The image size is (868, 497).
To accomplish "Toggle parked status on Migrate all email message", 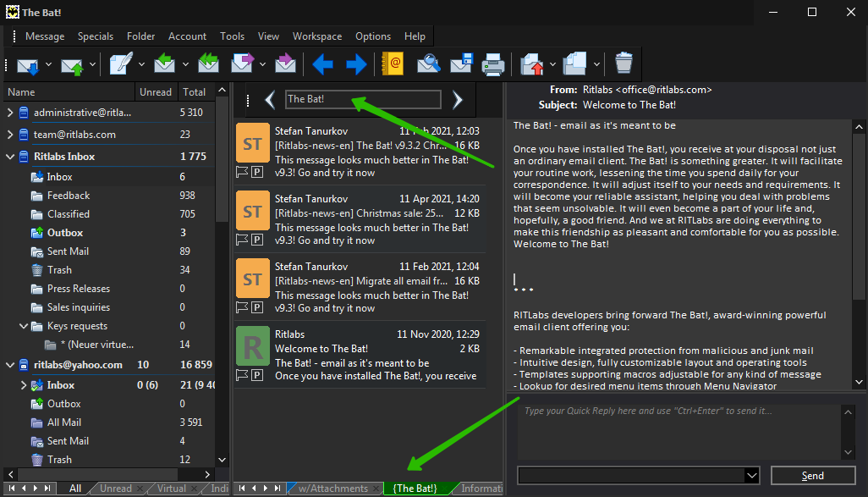I will (x=257, y=307).
